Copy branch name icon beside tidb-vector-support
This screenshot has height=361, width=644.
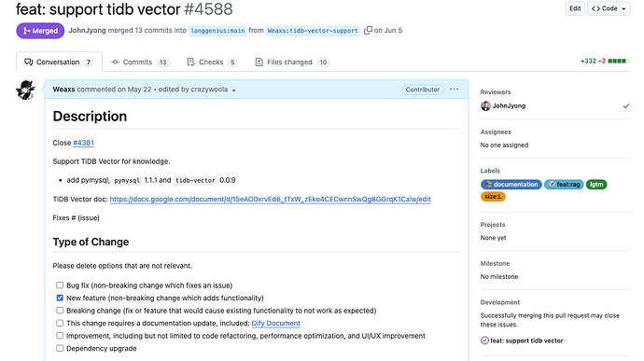368,31
